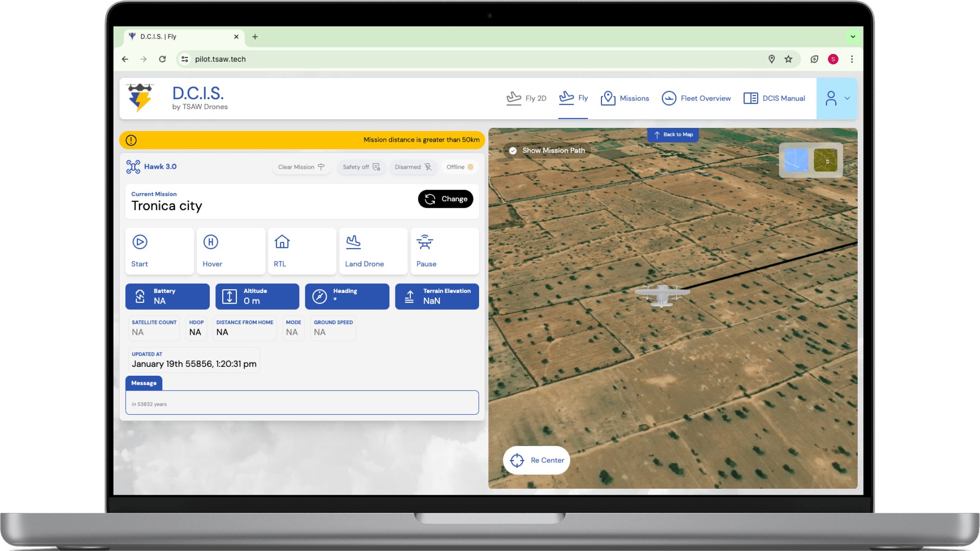The height and width of the screenshot is (551, 980).
Task: Trigger RTL return-to-home icon
Action: coord(282,242)
